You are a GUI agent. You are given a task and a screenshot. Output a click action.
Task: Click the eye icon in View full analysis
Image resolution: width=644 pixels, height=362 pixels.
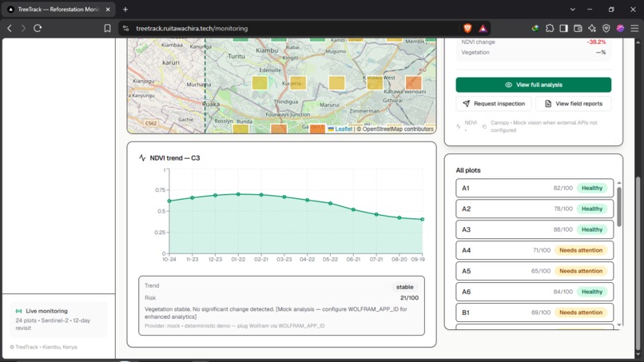pyautogui.click(x=508, y=85)
